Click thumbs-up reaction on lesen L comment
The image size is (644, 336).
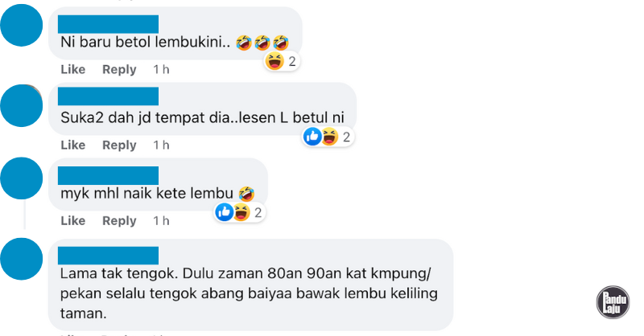(312, 136)
